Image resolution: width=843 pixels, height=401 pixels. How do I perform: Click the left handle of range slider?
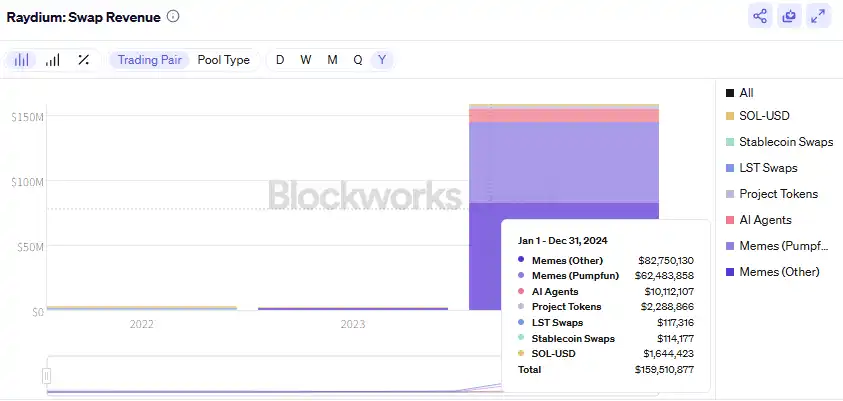pos(46,376)
